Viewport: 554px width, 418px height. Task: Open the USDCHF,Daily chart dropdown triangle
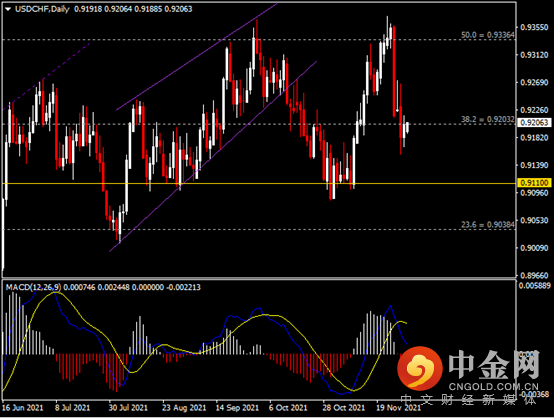(x=8, y=9)
